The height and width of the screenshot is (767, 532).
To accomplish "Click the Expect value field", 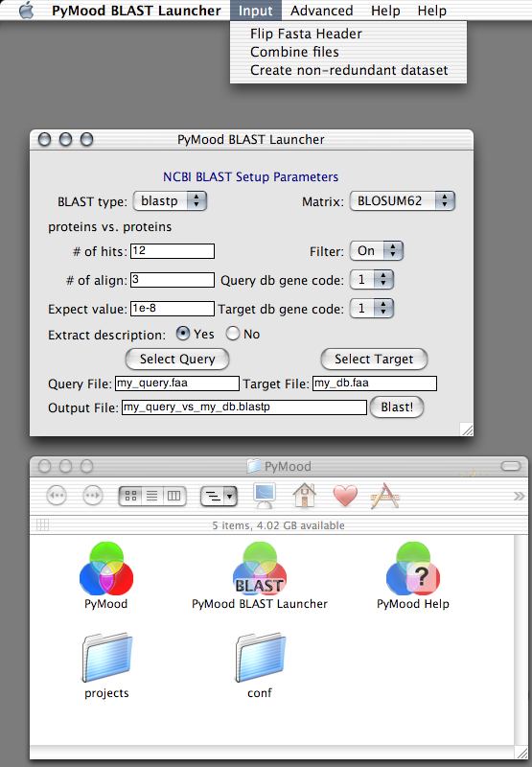I will point(173,309).
